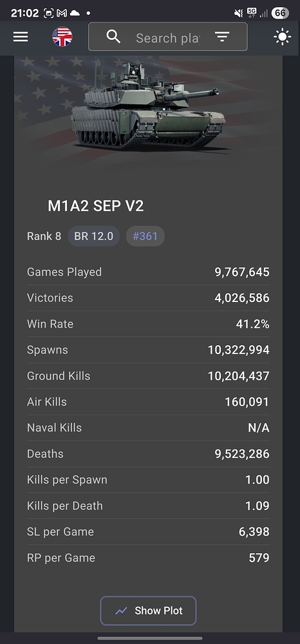This screenshot has height=644, width=300.
Task: Show Plot for M1A2 SEP V2
Action: tap(148, 611)
